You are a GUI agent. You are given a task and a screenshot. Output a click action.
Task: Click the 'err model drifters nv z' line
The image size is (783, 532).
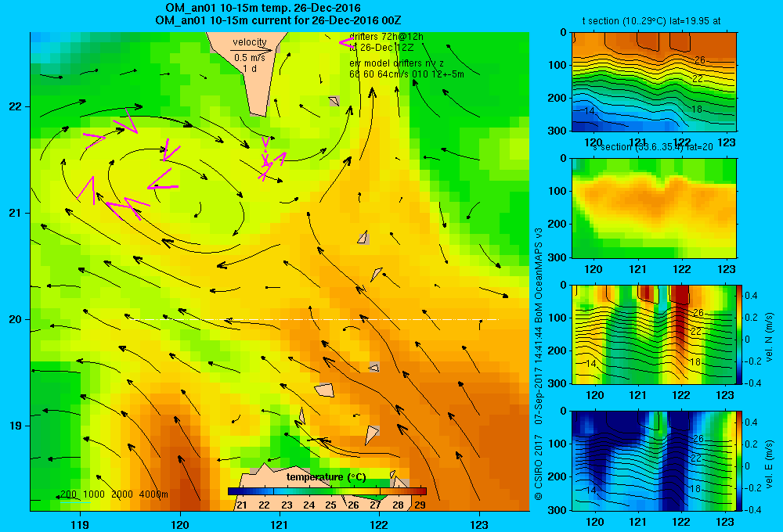coord(396,63)
